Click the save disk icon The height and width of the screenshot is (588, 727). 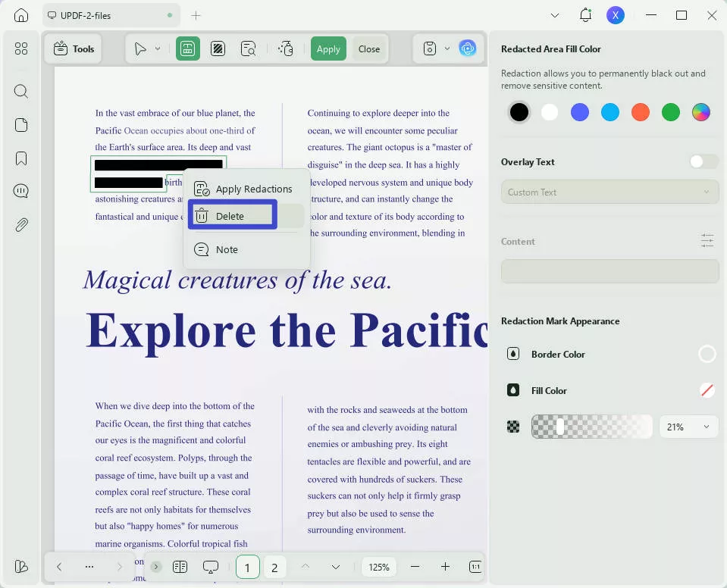click(x=430, y=48)
